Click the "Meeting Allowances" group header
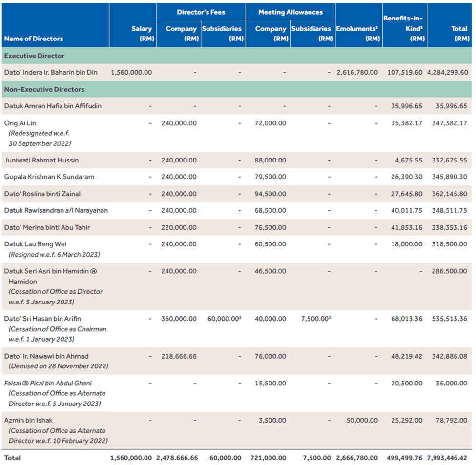The width and height of the screenshot is (476, 465). pos(290,12)
